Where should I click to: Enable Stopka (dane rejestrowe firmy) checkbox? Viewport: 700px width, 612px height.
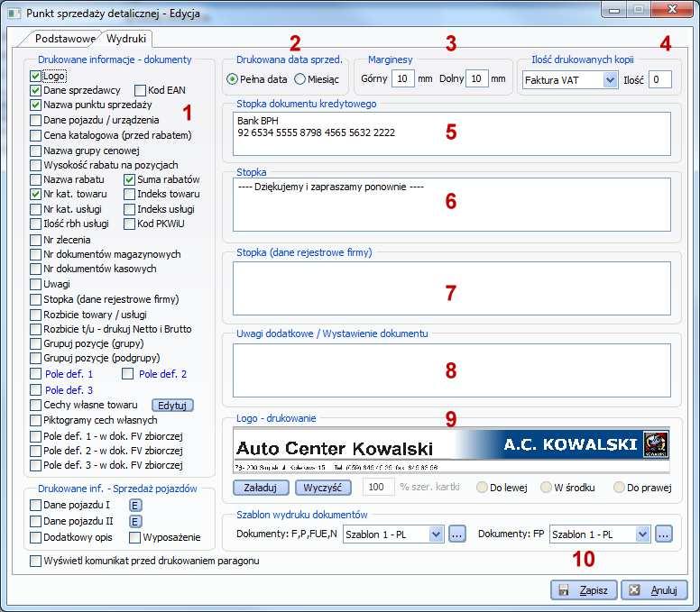pyautogui.click(x=36, y=299)
